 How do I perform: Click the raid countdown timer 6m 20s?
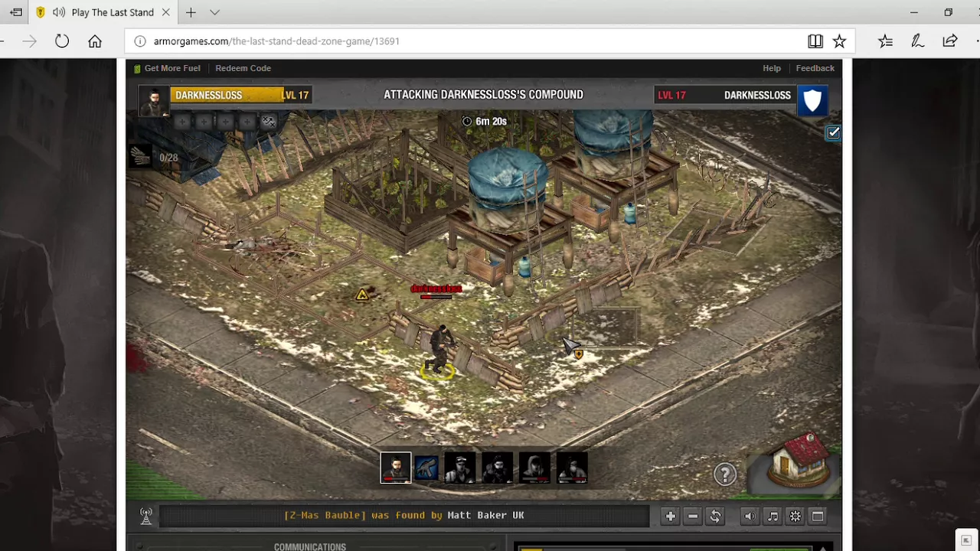pos(485,122)
